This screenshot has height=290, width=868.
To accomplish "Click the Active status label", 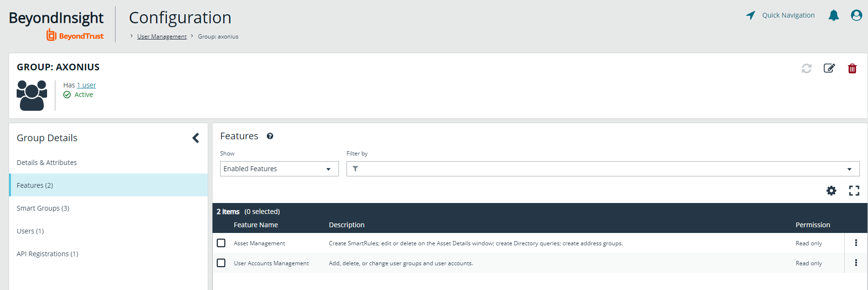I will 84,95.
